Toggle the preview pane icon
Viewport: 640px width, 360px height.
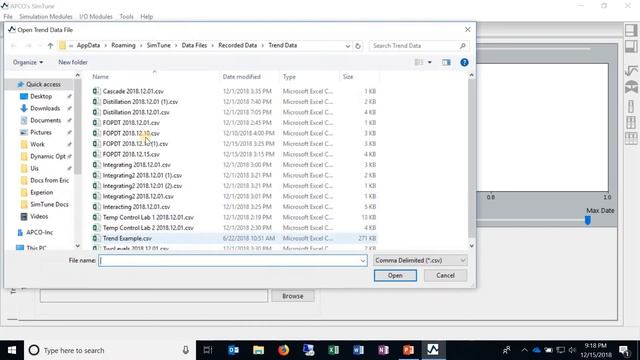[446, 62]
